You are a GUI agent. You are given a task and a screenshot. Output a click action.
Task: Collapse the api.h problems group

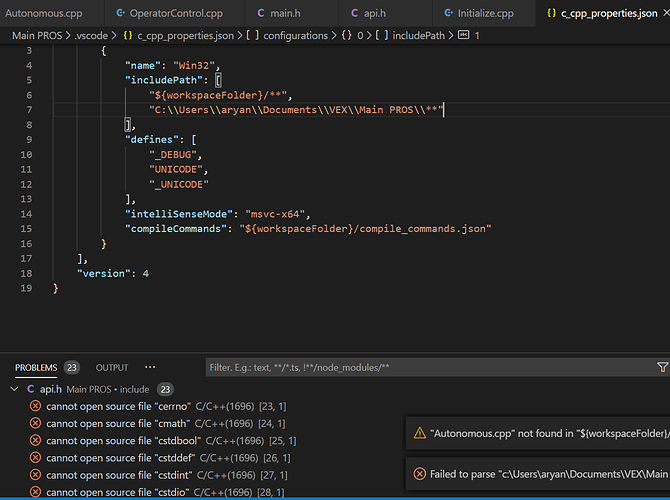(x=15, y=389)
